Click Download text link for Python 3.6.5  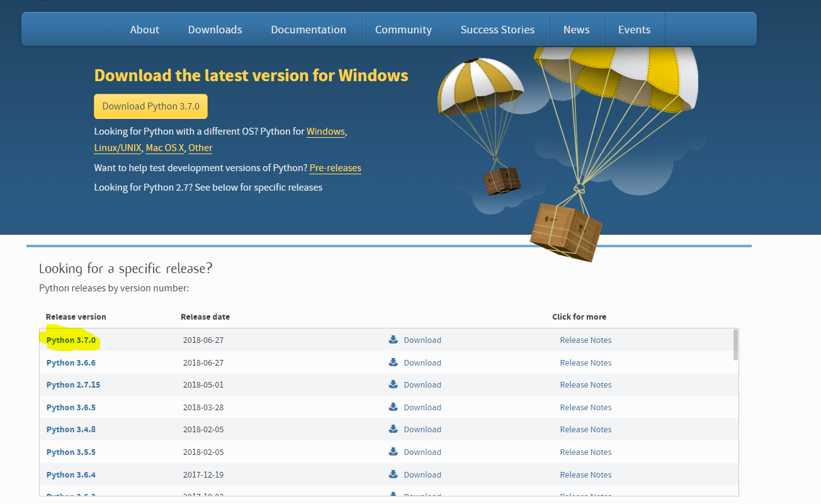click(422, 407)
